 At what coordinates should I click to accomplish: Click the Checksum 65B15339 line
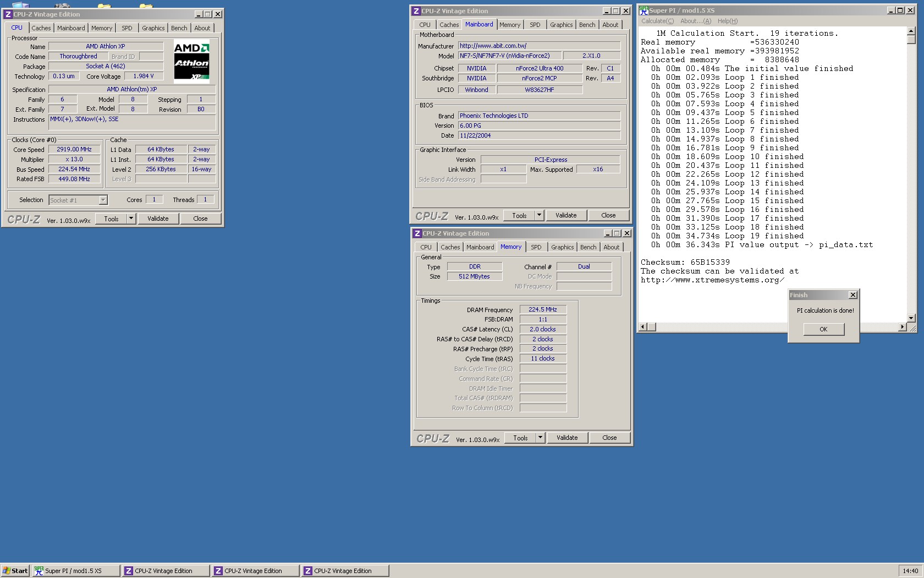685,263
